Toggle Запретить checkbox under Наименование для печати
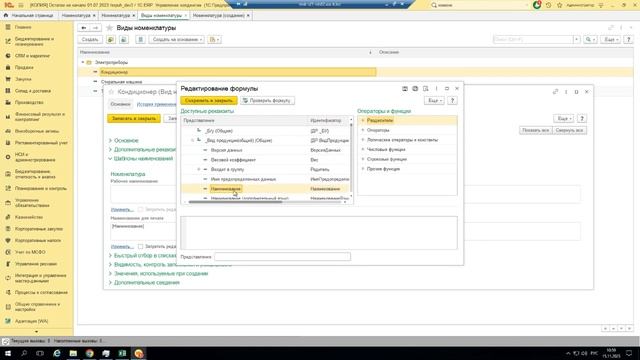Viewport: 640px width, 360px height. click(140, 247)
